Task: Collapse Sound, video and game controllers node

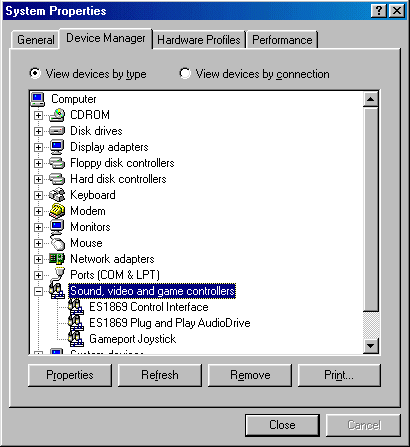Action: 38,291
